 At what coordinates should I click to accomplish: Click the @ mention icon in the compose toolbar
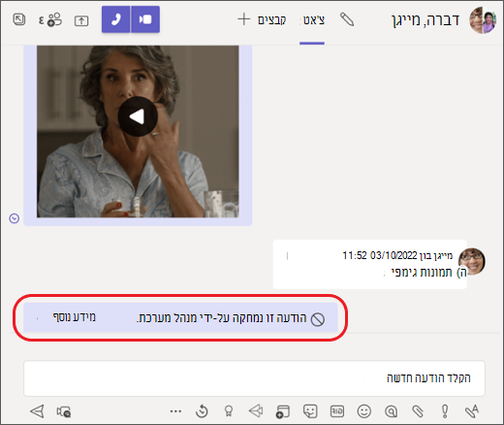click(x=392, y=411)
